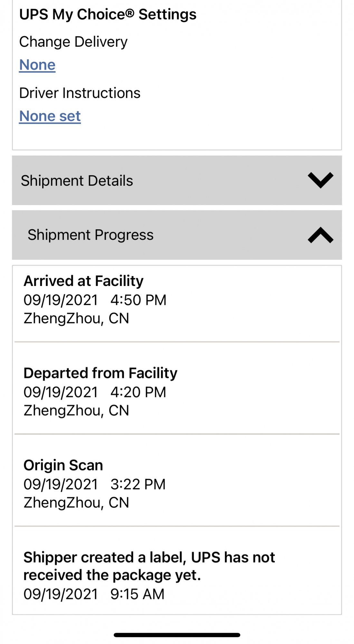Screen dimensions: 354x644
Task: Tap ZhengZhou, CN under Origin Scan
Action: [x=76, y=503]
